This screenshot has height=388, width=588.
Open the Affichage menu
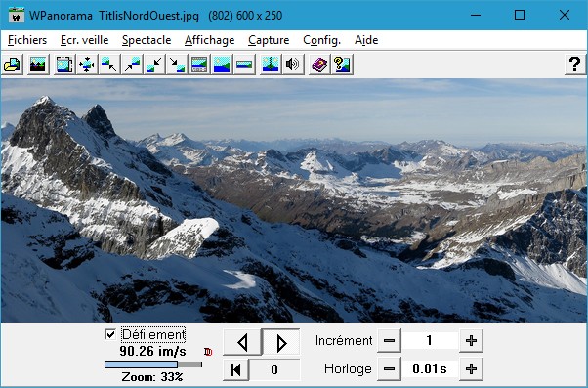tap(210, 40)
